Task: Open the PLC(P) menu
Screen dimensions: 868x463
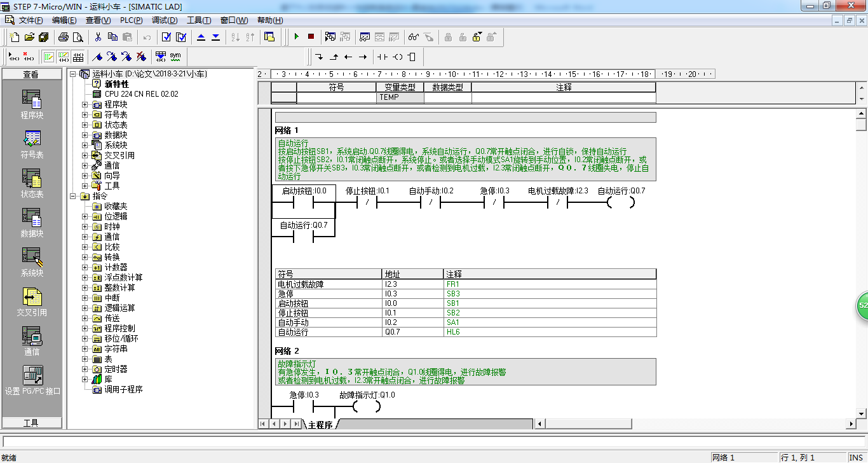Action: pos(132,20)
